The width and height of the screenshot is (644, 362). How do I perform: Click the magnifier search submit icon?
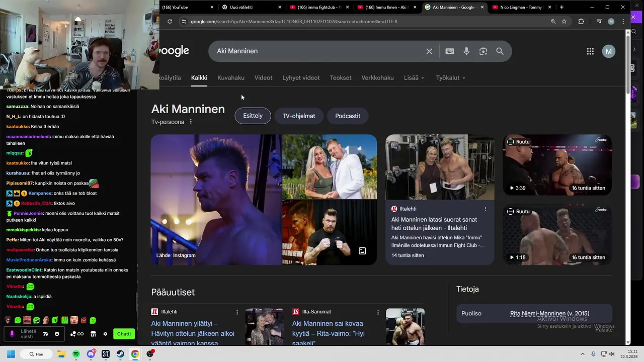[x=500, y=51]
